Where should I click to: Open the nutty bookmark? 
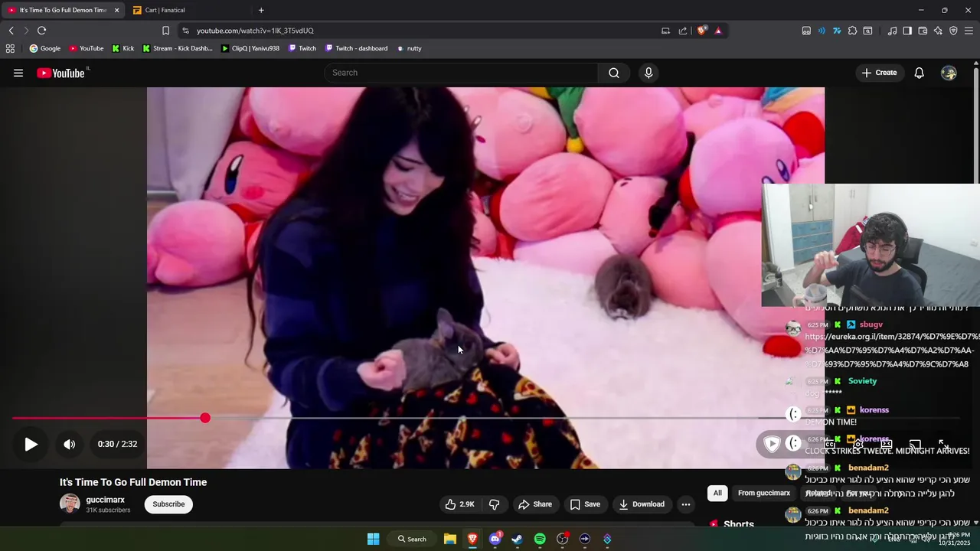(410, 48)
